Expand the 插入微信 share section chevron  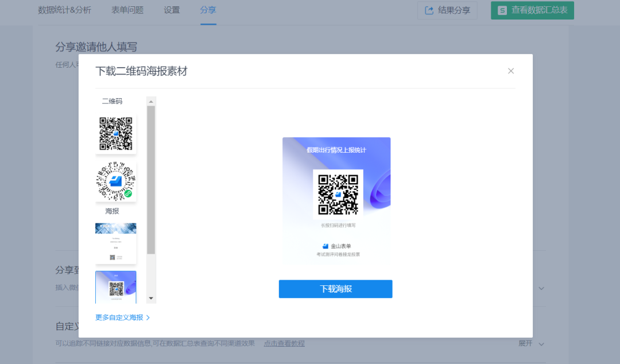click(541, 288)
